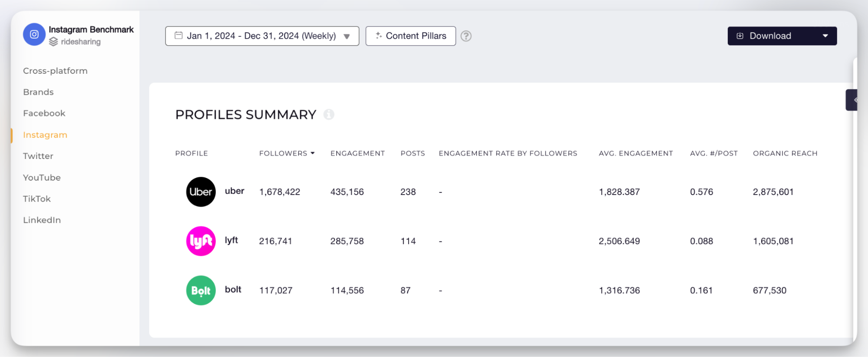Viewport: 868px width, 357px height.
Task: Click Bolt organic reach 677,530
Action: (x=769, y=291)
